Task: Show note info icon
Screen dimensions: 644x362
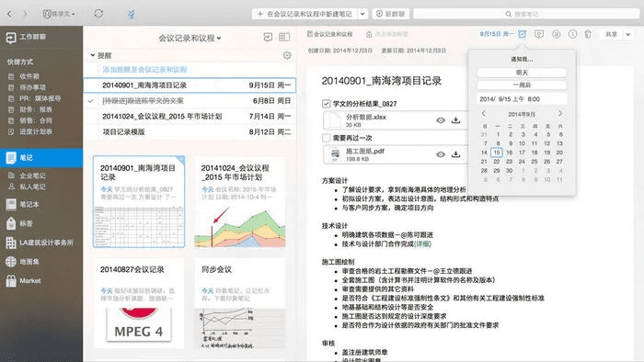Action: (x=572, y=34)
